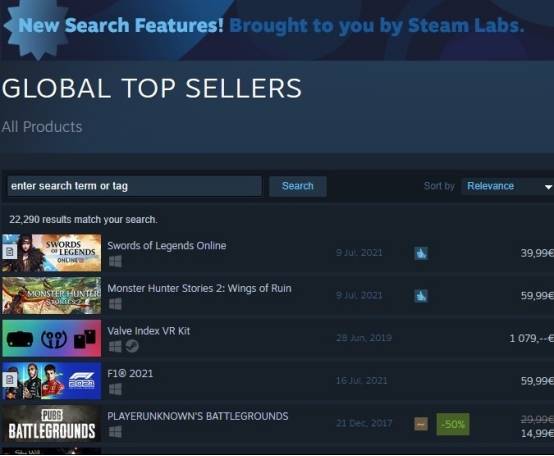Viewport: 554px width, 456px height.
Task: Click the search term or tag field
Action: tap(135, 186)
